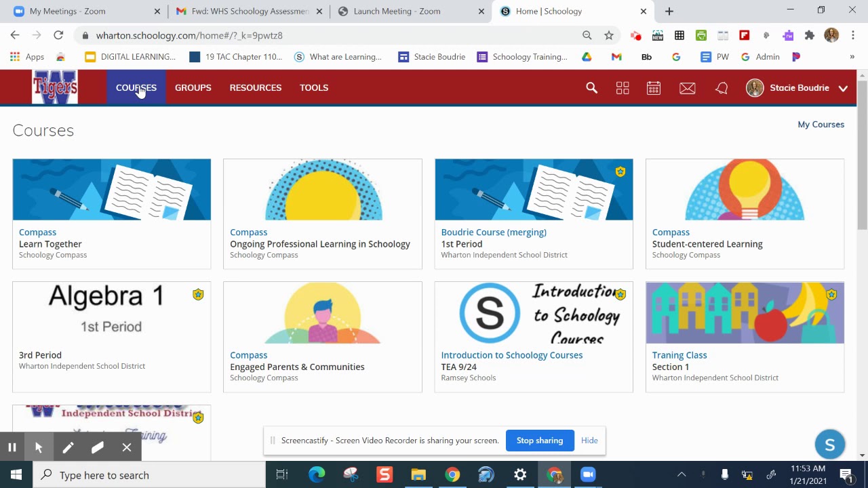Switch to My Meetings - Zoom tab
868x488 pixels.
click(85, 12)
